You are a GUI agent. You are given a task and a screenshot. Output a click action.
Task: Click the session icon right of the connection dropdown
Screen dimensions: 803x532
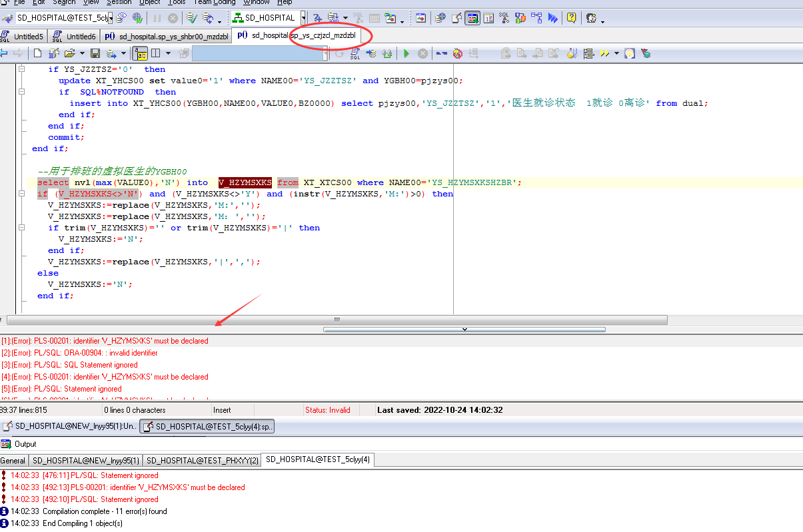[121, 18]
